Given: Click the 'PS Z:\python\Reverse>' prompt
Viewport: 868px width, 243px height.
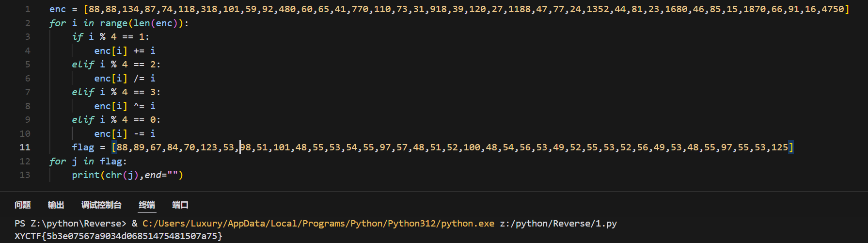Looking at the screenshot, I should click(70, 224).
